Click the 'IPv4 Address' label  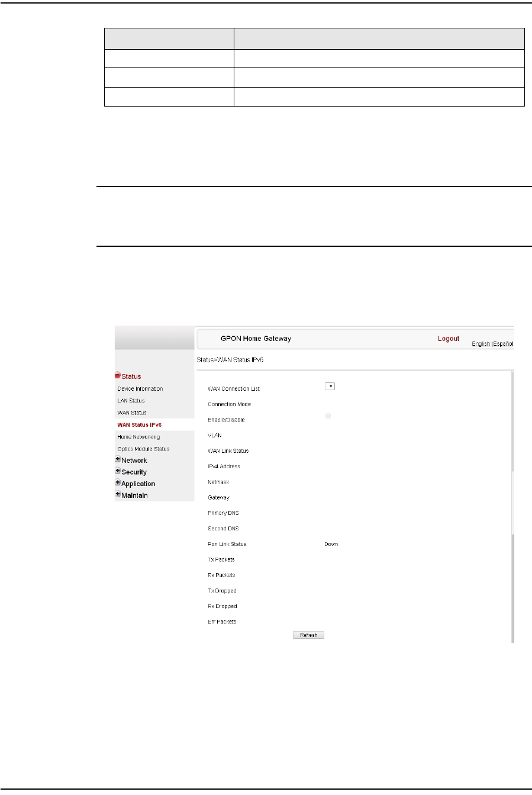224,466
